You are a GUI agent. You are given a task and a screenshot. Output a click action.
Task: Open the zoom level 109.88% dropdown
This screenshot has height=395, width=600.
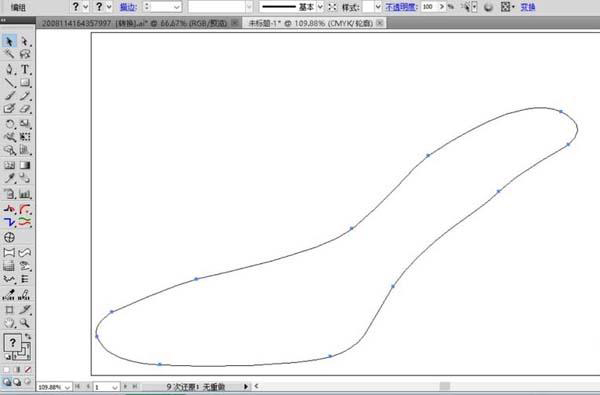pos(67,387)
